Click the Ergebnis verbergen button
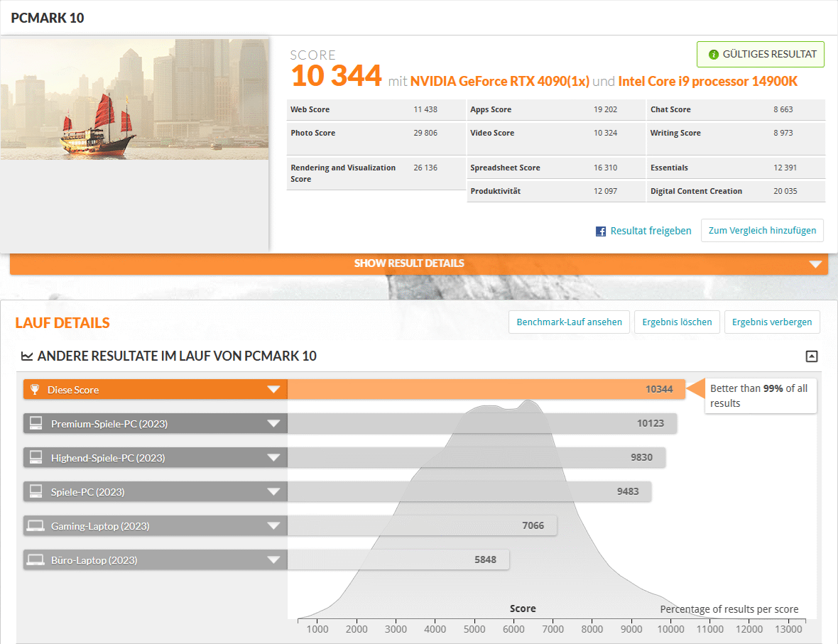 pos(772,322)
